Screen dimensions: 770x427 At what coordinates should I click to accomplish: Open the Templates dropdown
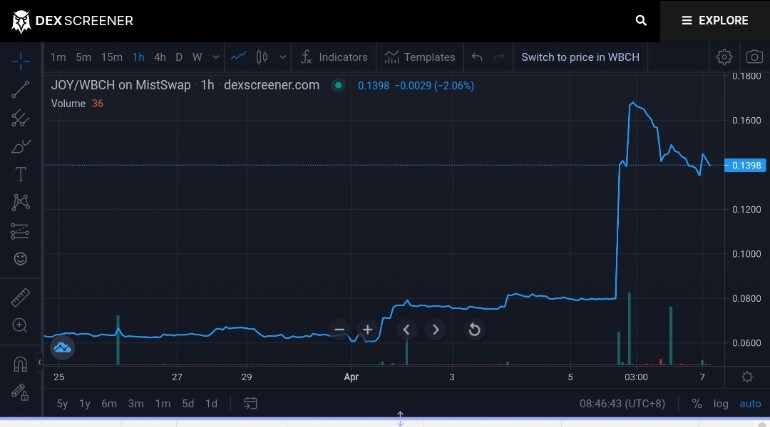click(420, 57)
